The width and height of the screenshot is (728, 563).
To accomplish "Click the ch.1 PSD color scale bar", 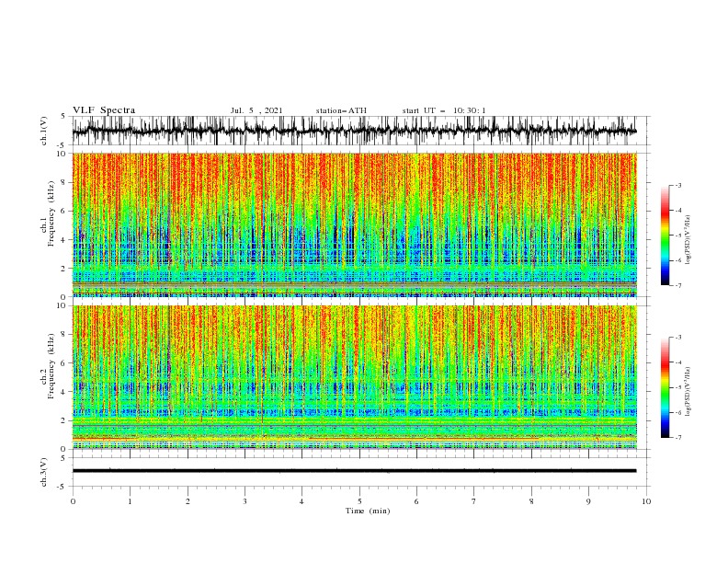I will coord(665,236).
